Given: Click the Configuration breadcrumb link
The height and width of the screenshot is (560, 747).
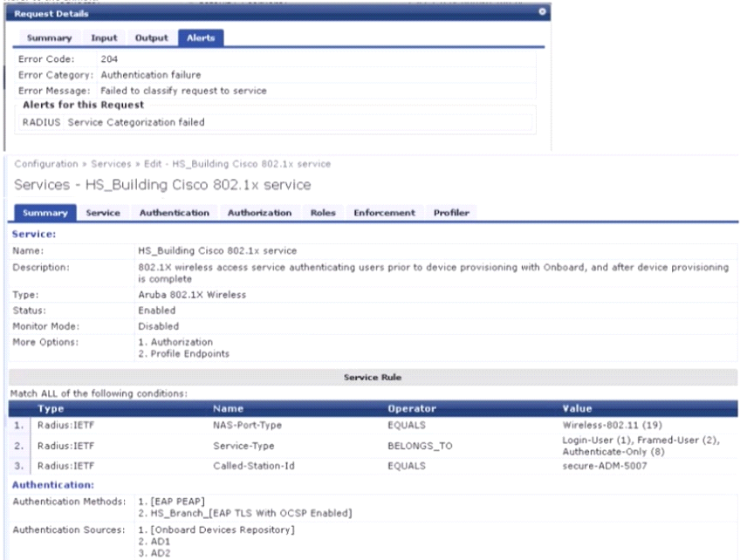Looking at the screenshot, I should click(46, 164).
